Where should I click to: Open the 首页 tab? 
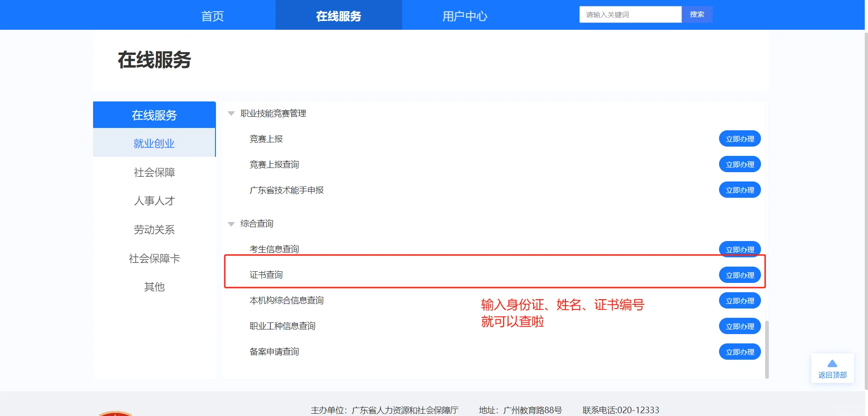(212, 16)
